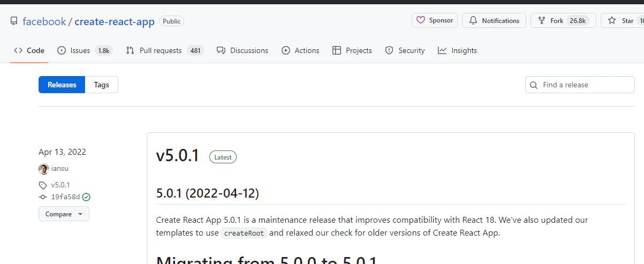Open the Insights tab
This screenshot has width=644, height=264.
coord(457,50)
